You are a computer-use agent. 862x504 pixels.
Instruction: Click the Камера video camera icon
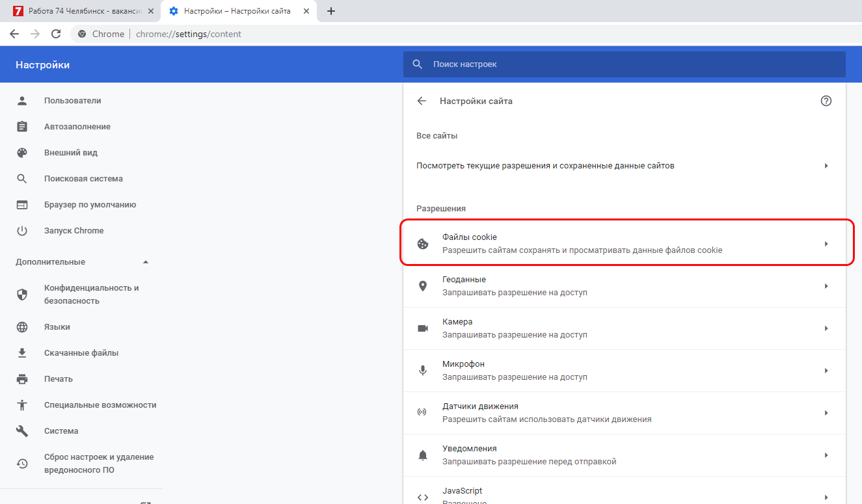click(423, 328)
